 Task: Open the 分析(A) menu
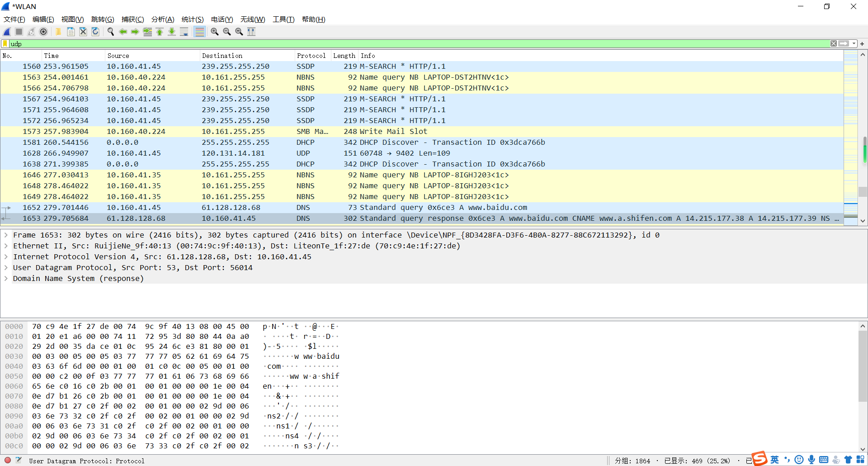click(163, 19)
